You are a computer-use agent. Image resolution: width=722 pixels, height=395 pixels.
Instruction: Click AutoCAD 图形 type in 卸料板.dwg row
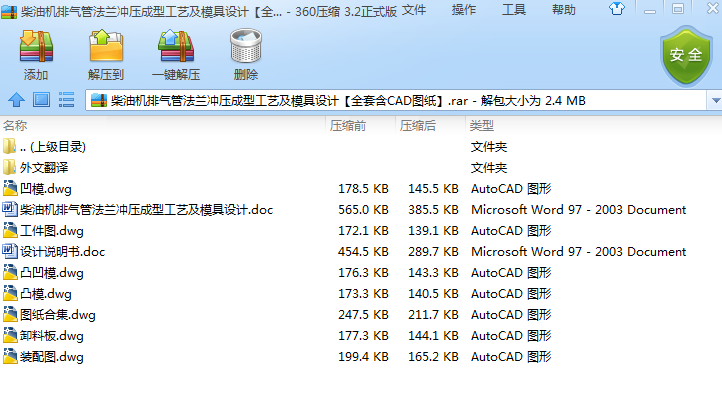[x=511, y=336]
